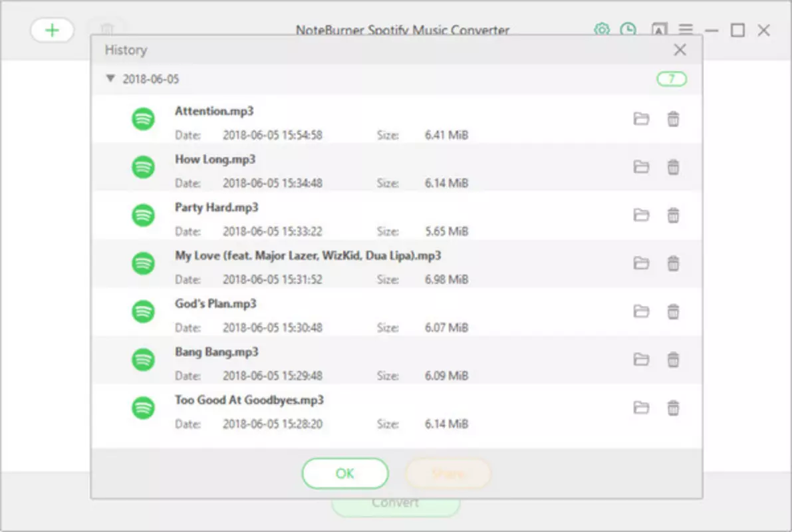Screen dimensions: 792x532
Task: Click date 2018-06-05 15:29:48
Action: [x=273, y=375]
